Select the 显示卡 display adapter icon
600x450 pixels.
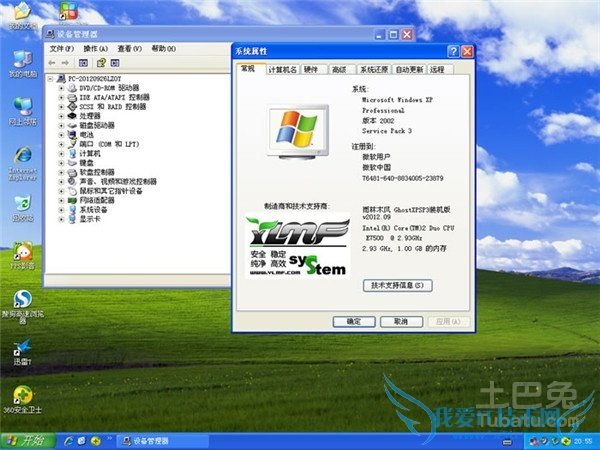coord(72,219)
